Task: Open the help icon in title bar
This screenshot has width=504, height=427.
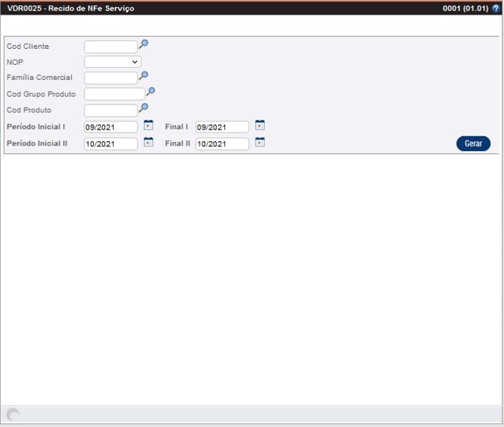Action: (x=496, y=8)
